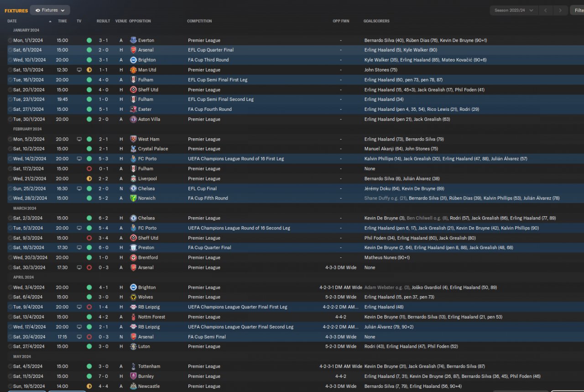Click the Liverpool club badge
Image resolution: width=584 pixels, height=392 pixels.
point(133,178)
